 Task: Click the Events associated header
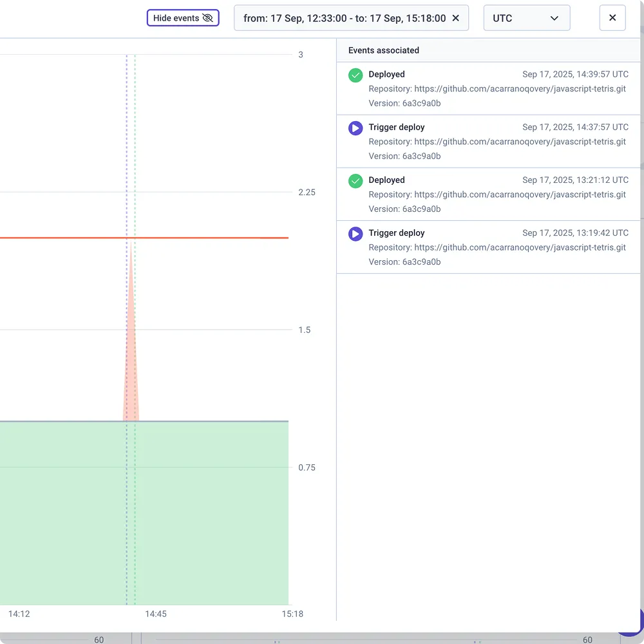click(384, 50)
